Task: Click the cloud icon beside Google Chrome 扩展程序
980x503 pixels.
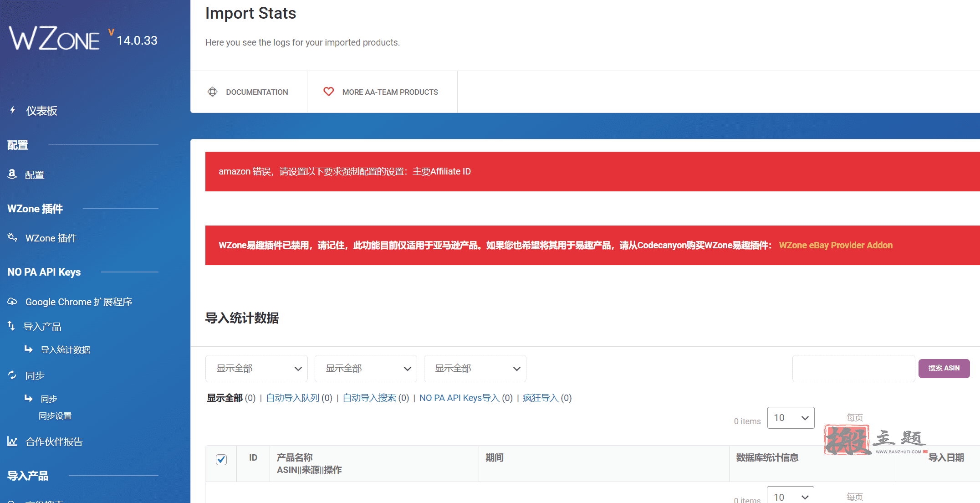Action: 12,301
